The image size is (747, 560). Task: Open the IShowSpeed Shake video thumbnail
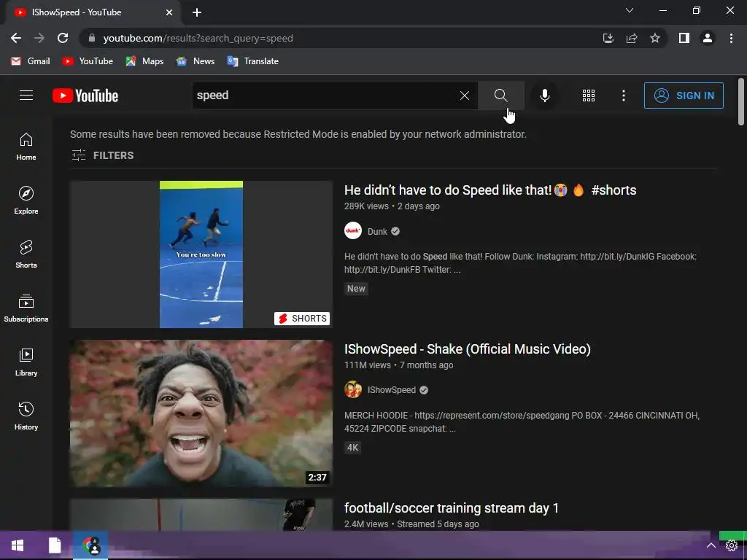(201, 413)
